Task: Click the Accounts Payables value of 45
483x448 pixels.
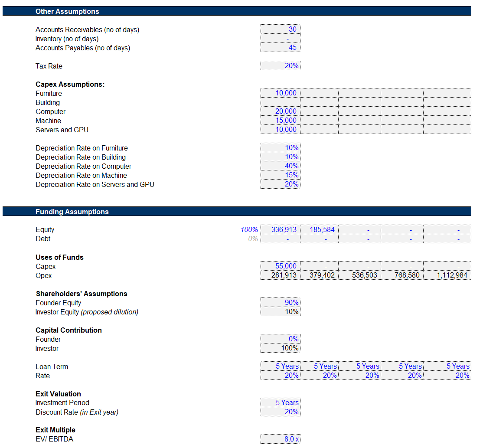Action: (280, 48)
